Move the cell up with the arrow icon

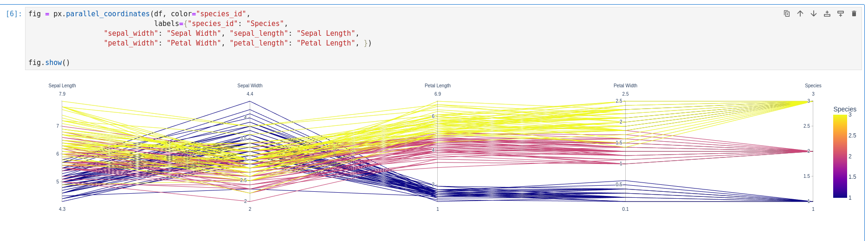click(800, 13)
